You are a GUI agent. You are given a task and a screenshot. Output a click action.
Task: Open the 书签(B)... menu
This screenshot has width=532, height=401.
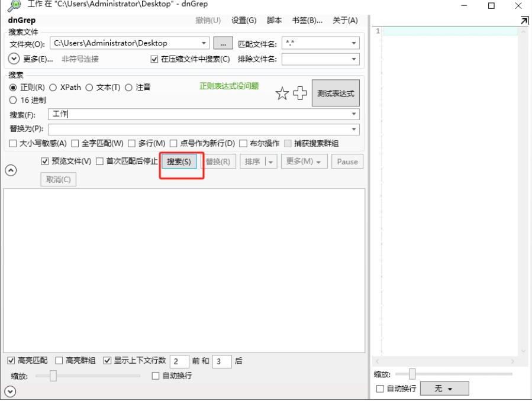pos(307,20)
